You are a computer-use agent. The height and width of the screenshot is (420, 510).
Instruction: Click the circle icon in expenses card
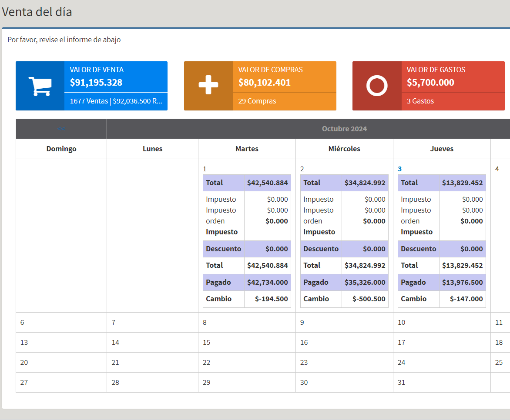pos(377,86)
